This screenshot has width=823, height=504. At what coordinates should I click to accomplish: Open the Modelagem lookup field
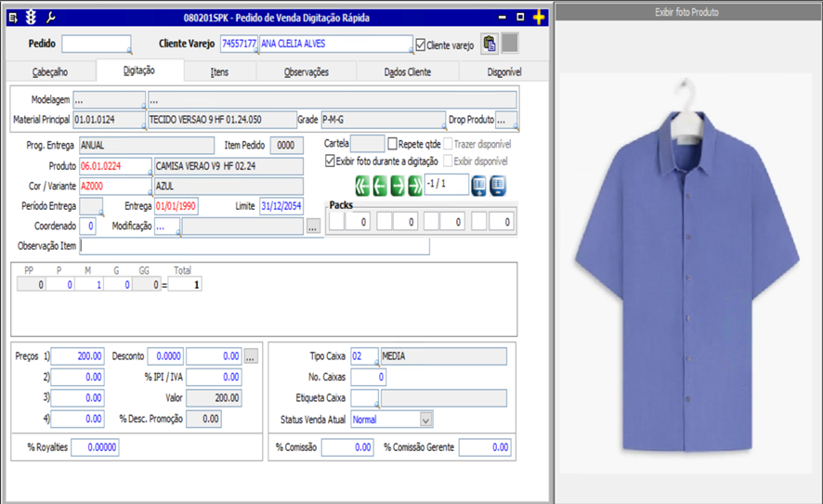point(109,99)
